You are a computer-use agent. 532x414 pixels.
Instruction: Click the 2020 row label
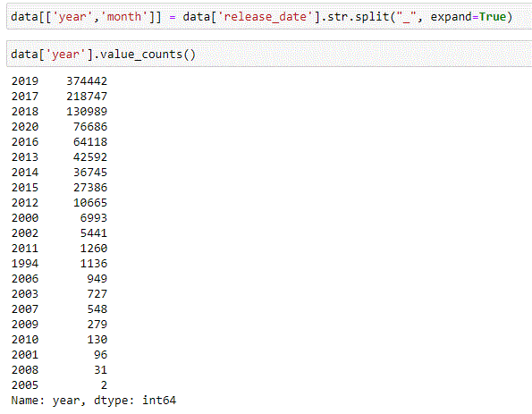25,127
